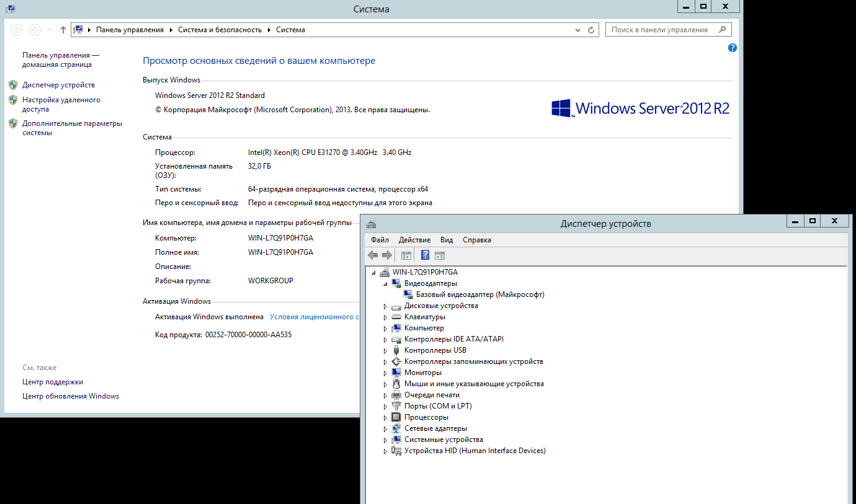
Task: Select the Процессоры chip icon
Action: [x=396, y=417]
